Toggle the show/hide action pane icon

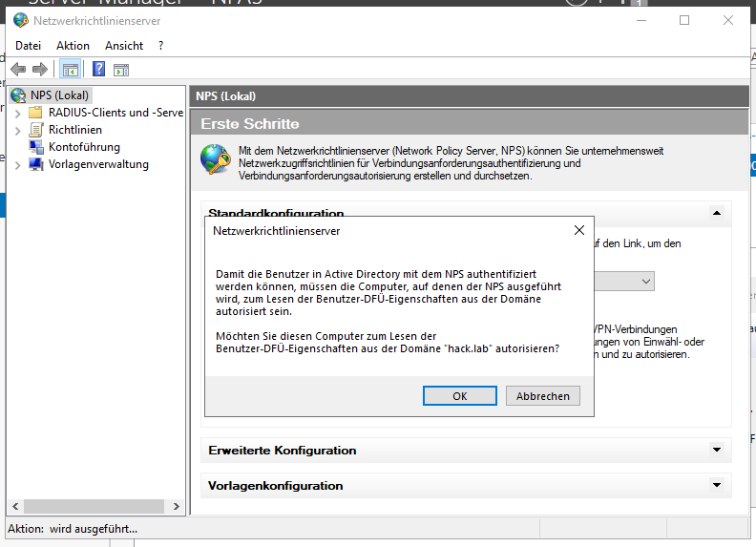(x=121, y=69)
